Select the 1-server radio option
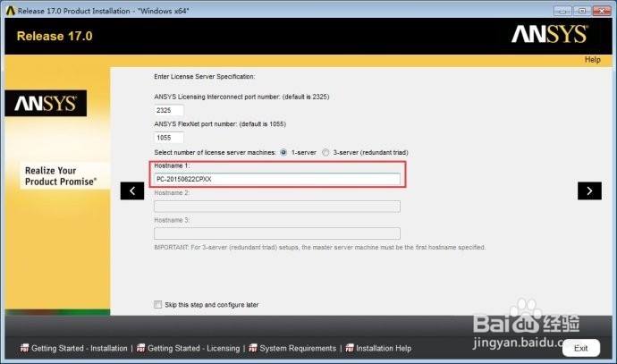This screenshot has width=617, height=364. (x=283, y=152)
